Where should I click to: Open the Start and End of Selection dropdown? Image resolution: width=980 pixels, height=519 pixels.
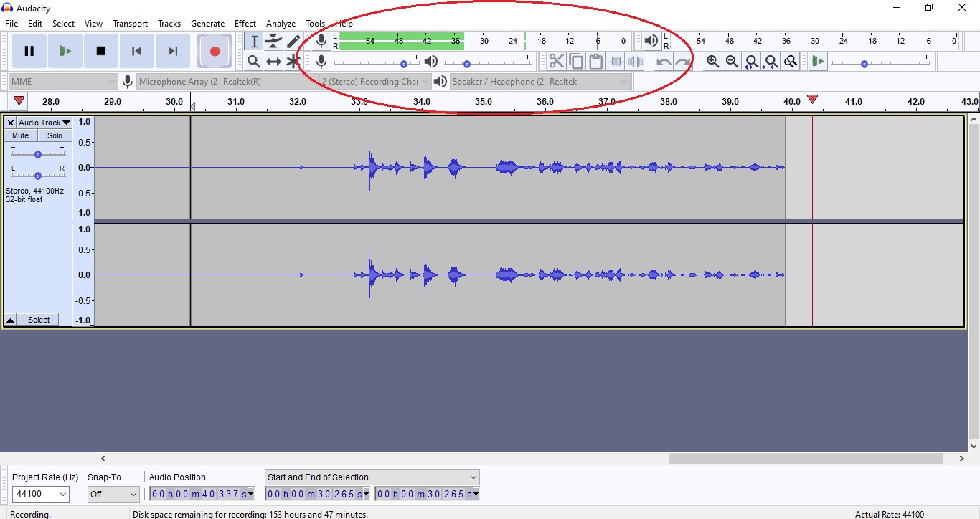point(372,477)
